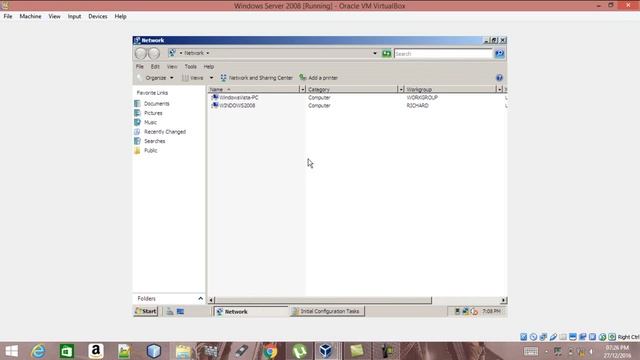Click VirtualBox optical disk status indicator
The height and width of the screenshot is (360, 640).
pyautogui.click(x=533, y=337)
